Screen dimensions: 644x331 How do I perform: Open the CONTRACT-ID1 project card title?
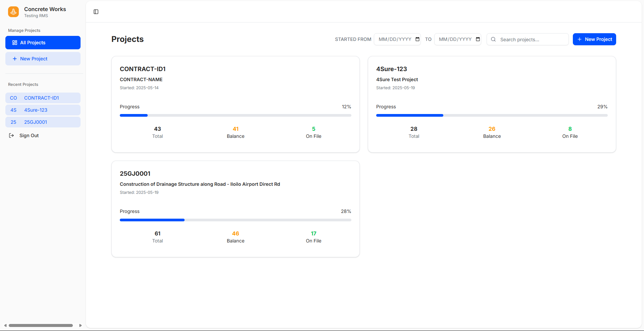coord(143,69)
